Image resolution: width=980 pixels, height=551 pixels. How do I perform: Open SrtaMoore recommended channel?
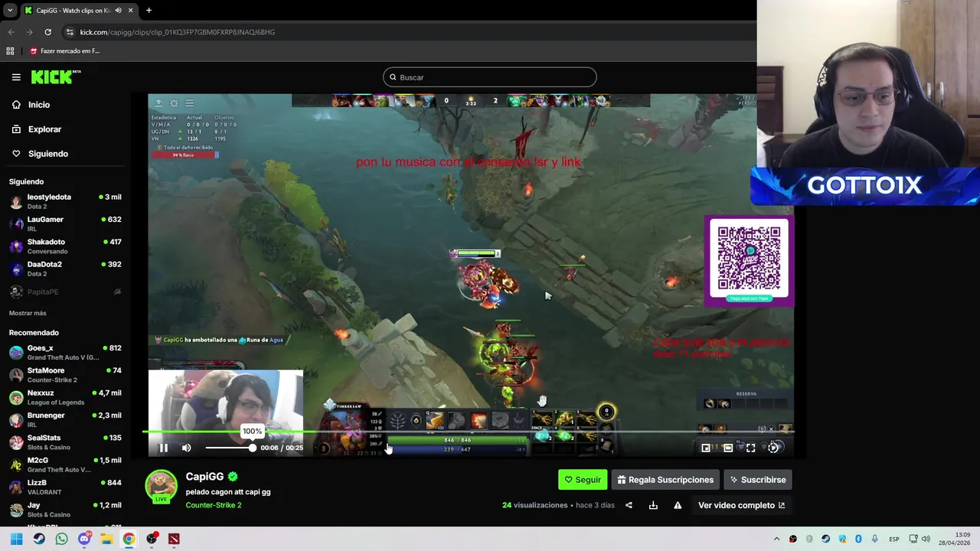65,375
